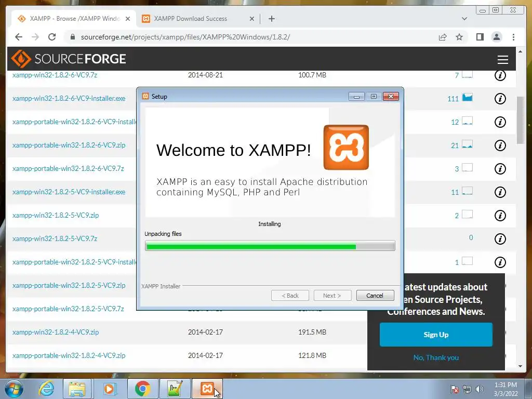Show info for xampp-win32-1.8.2-6-VC9.7z
The image size is (532, 399).
point(500,75)
